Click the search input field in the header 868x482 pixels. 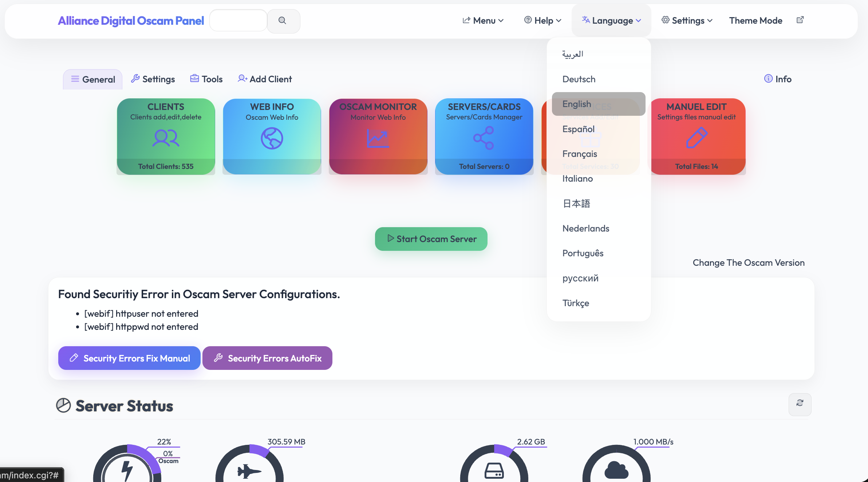(238, 21)
